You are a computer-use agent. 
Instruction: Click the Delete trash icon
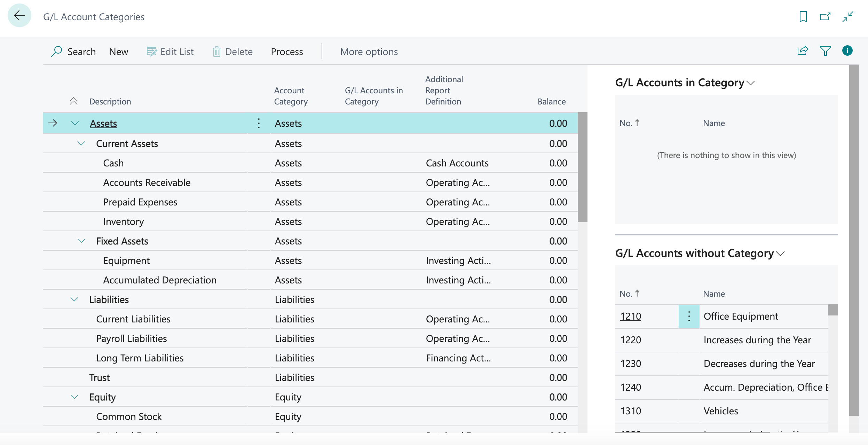(x=216, y=52)
